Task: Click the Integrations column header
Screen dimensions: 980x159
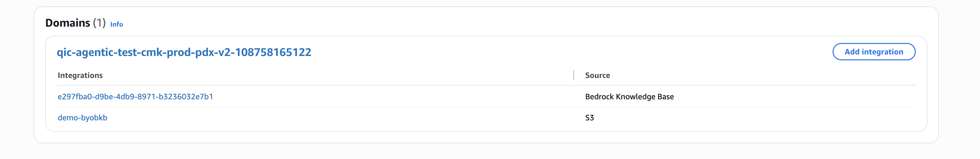Action: pyautogui.click(x=80, y=75)
